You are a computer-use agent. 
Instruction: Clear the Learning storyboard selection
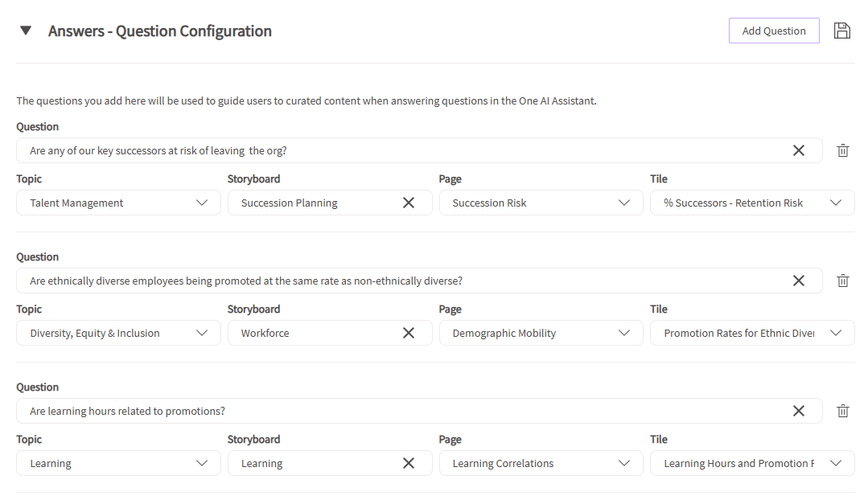409,463
